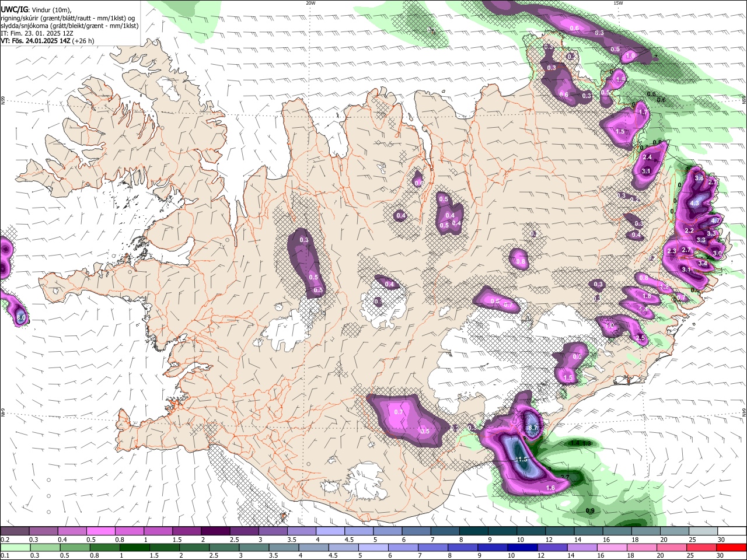Pick the dark teal 9–10 snow swatch
This screenshot has height=560, width=747.
501,531
